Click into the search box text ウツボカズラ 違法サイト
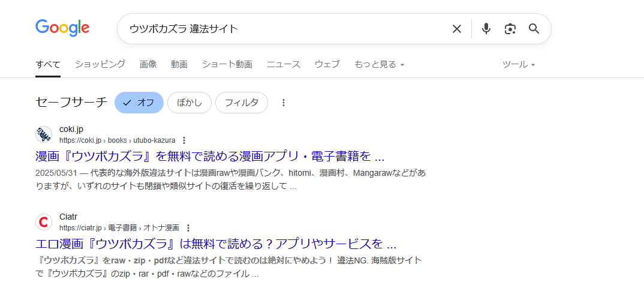This screenshot has width=644, height=294. point(183,29)
